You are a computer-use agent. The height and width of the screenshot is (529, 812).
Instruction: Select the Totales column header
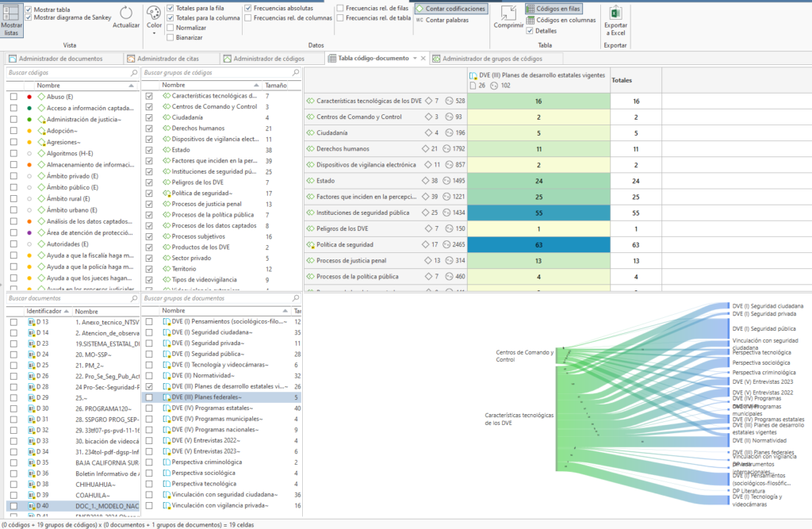coord(635,80)
